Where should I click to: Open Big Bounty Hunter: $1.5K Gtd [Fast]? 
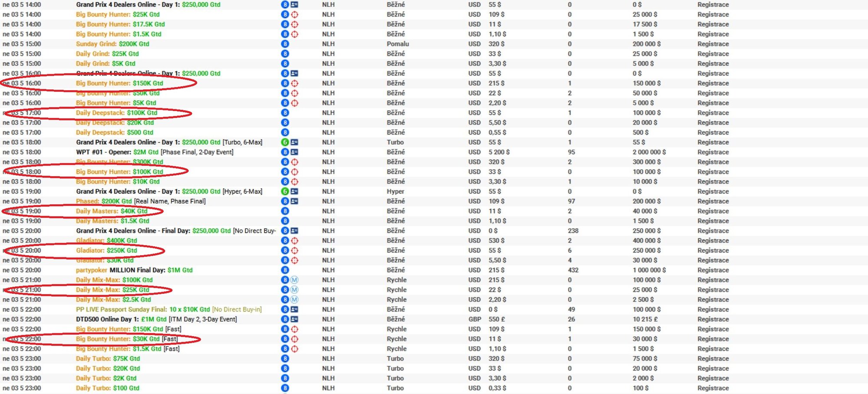[128, 349]
